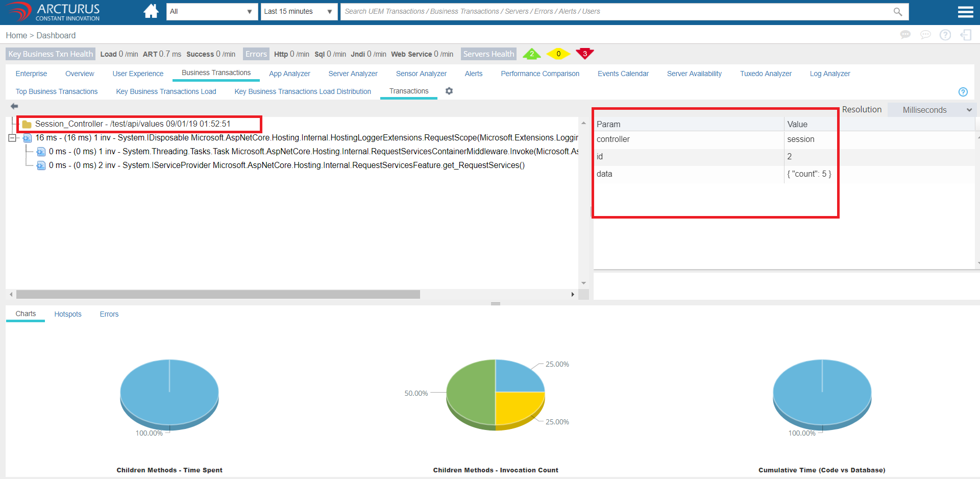Click the settings gear beside Transactions tab
The image size is (980, 479).
coord(449,91)
